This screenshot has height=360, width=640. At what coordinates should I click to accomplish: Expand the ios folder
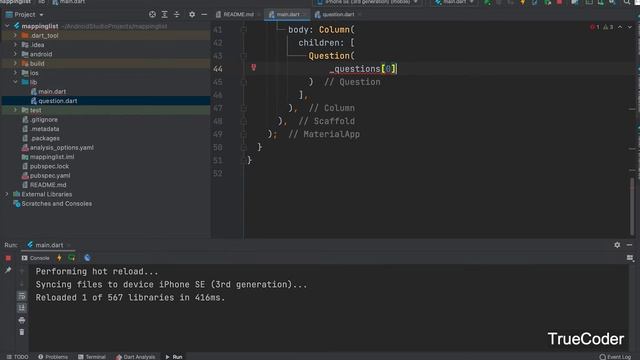[16, 73]
